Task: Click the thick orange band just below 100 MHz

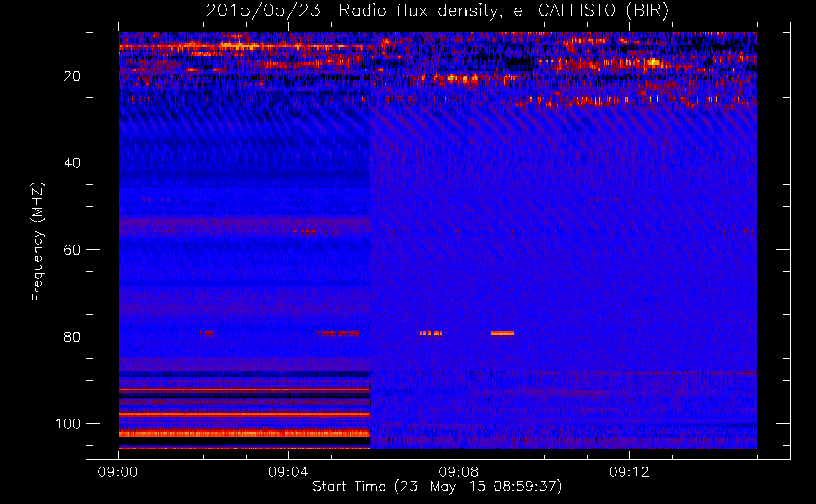Action: click(244, 433)
